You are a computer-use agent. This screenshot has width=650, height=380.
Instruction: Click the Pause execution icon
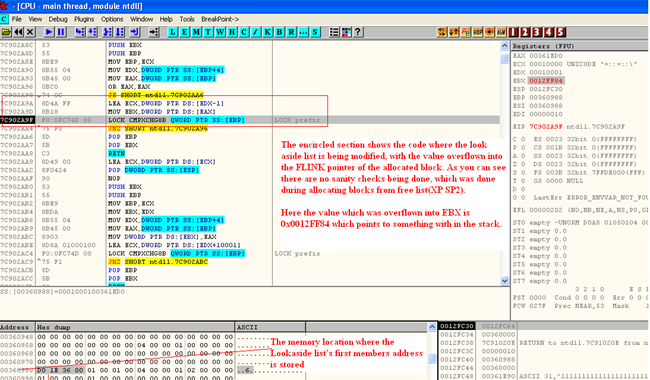coord(61,32)
